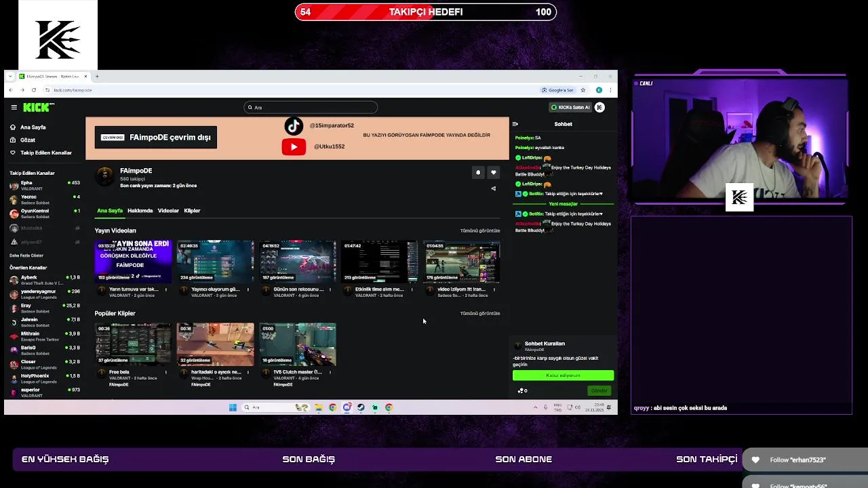868x488 pixels.
Task: View all Popüler Klipler with Tümünü görüntüle
Action: tap(480, 313)
